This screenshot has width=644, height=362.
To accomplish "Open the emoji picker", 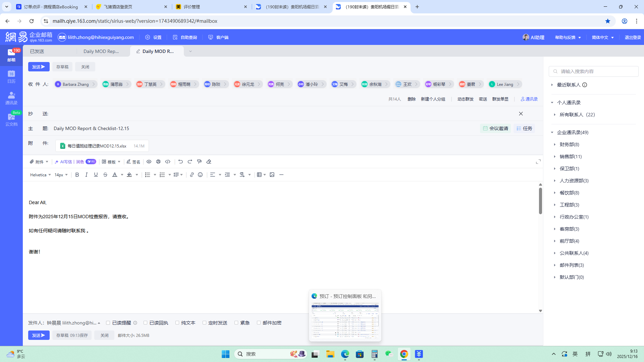I will click(200, 175).
